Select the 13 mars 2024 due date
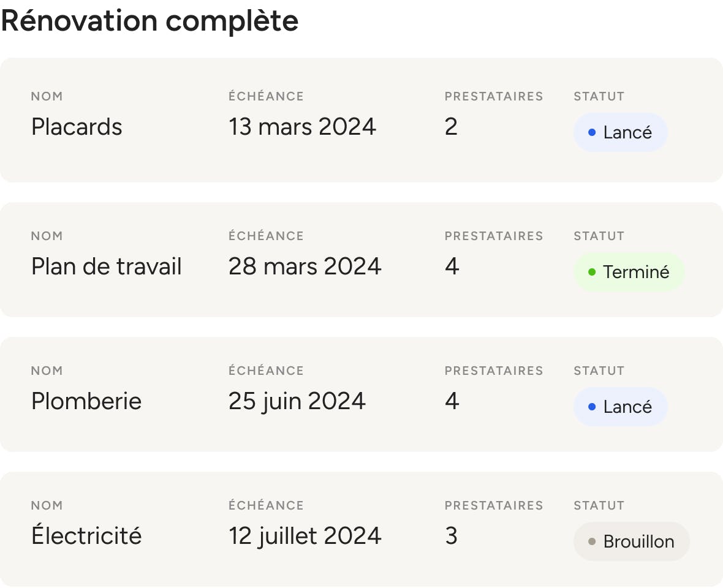 (x=303, y=127)
